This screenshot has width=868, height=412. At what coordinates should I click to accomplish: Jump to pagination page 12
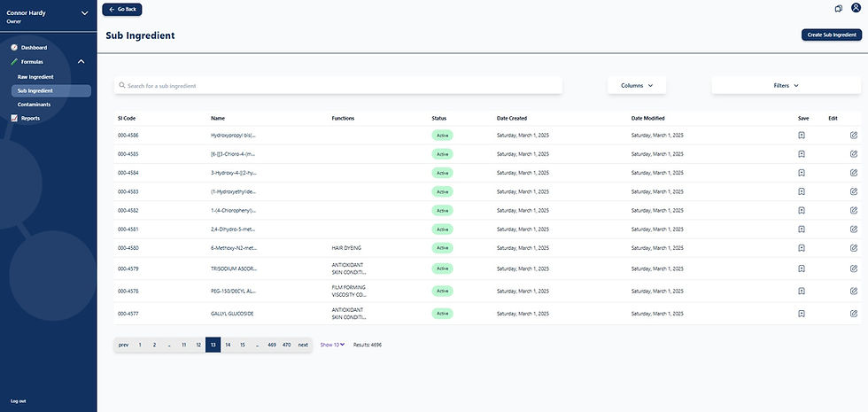coord(198,345)
